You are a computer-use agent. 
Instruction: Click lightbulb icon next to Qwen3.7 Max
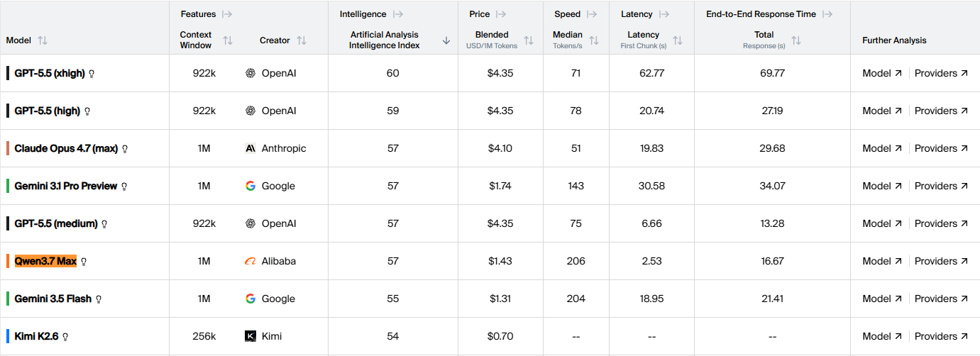point(84,262)
